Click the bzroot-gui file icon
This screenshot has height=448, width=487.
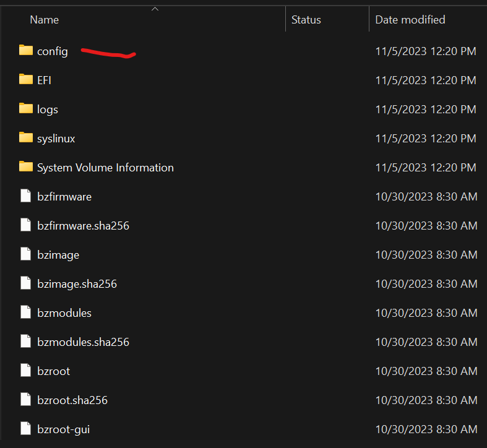(x=26, y=429)
